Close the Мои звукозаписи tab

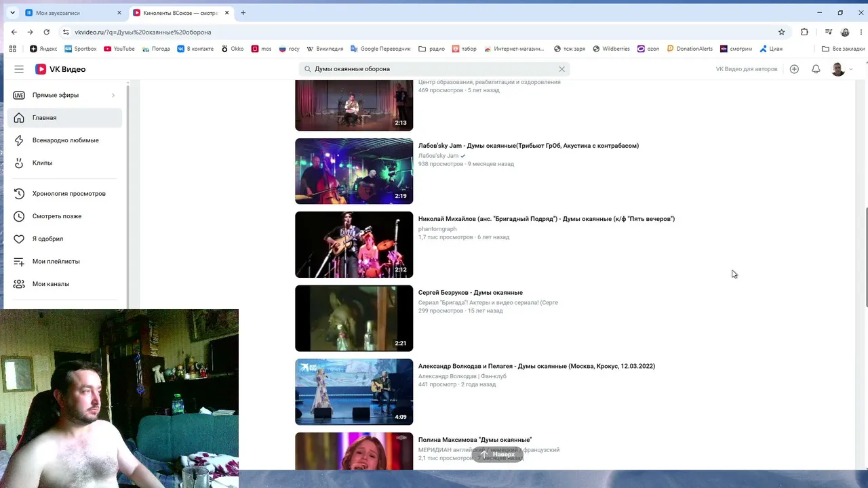(119, 13)
